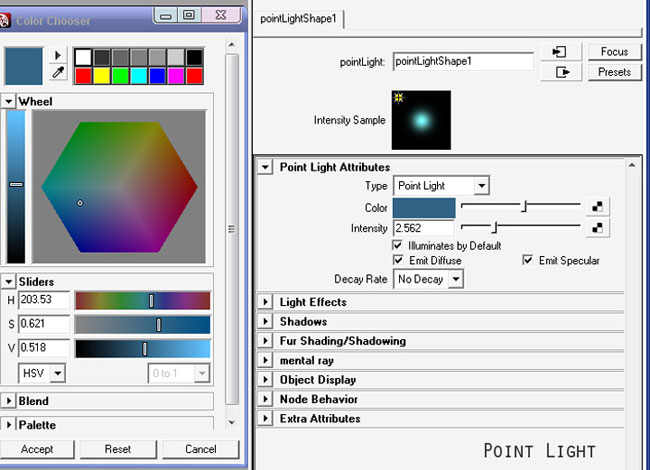This screenshot has width=650, height=470.
Task: Select the blue swatch
Action: point(157,76)
